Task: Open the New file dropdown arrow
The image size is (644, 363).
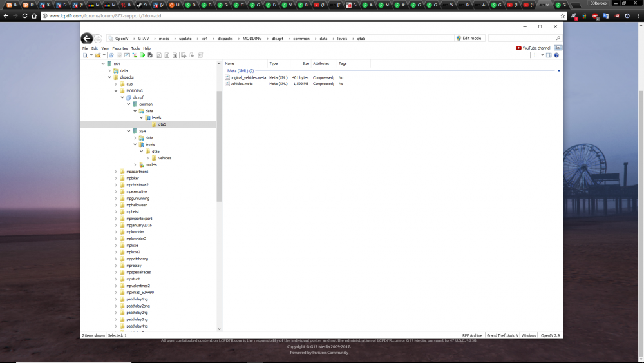Action: coord(91,55)
